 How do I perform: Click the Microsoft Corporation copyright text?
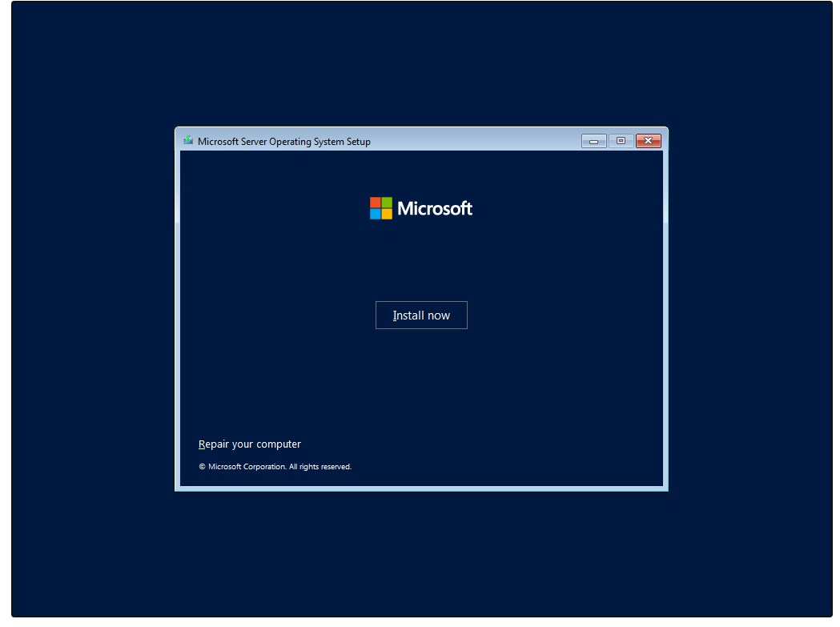275,467
